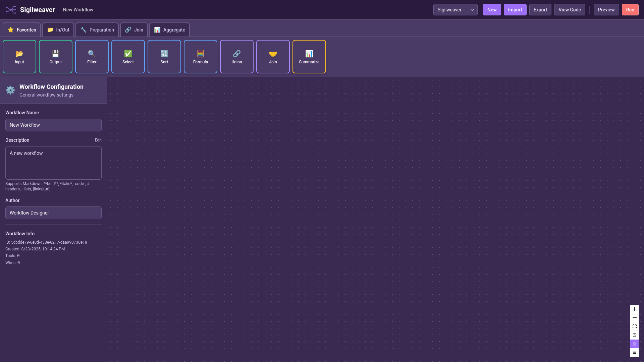Zoom in on the canvas

pos(635,309)
